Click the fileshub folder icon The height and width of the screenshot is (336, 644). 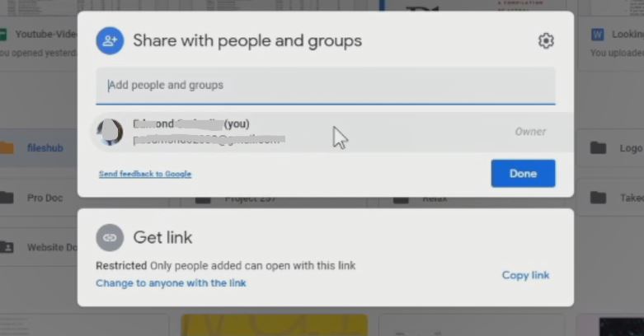[x=7, y=149]
